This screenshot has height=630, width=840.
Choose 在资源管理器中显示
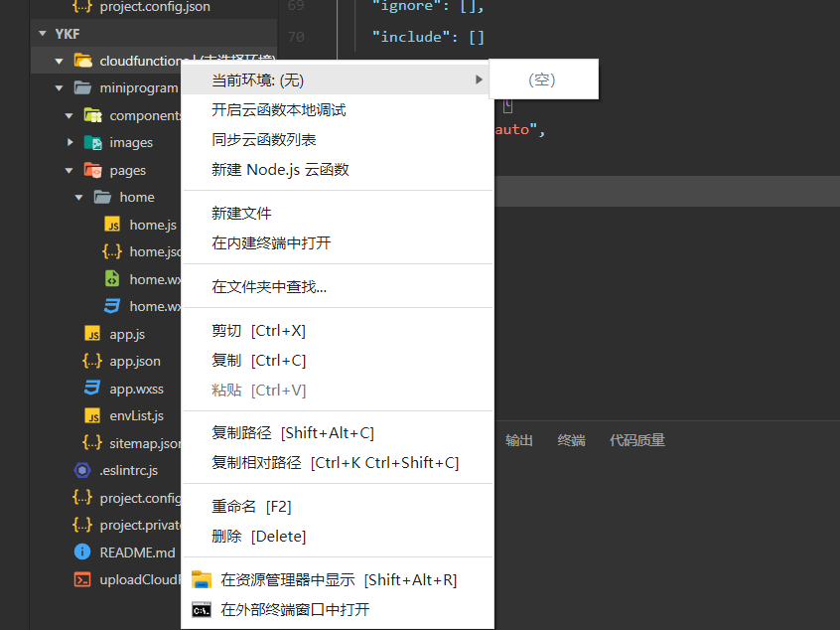pyautogui.click(x=338, y=579)
